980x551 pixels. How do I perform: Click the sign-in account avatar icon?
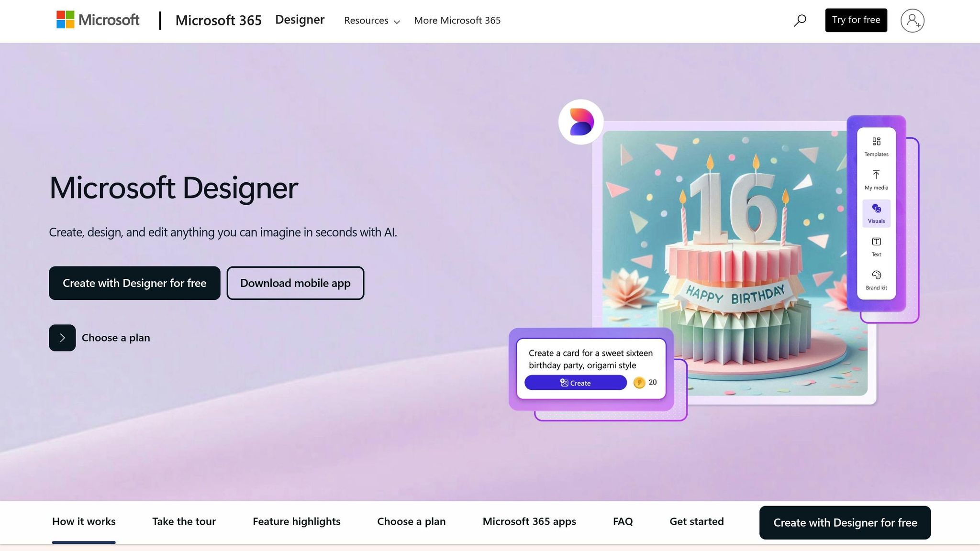pyautogui.click(x=913, y=21)
